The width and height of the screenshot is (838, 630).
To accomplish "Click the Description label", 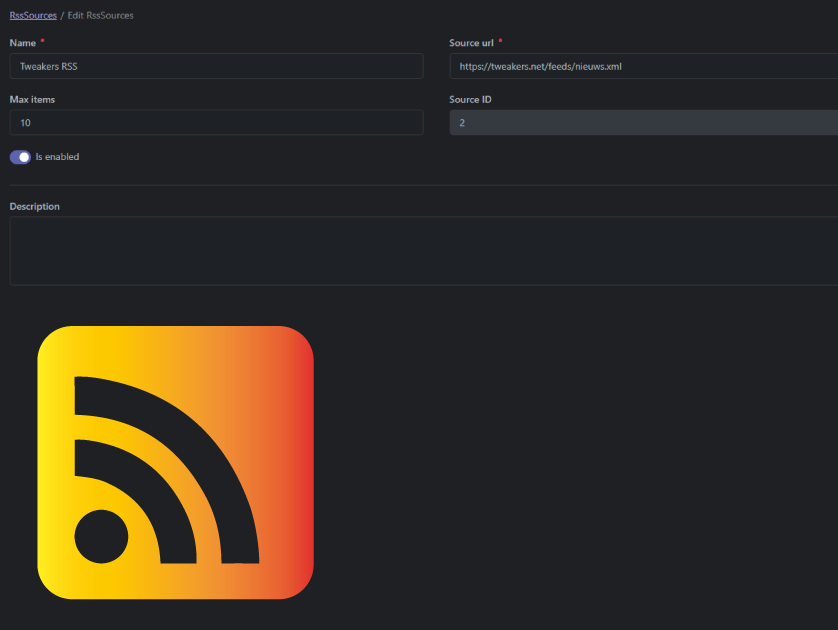I will click(x=35, y=207).
